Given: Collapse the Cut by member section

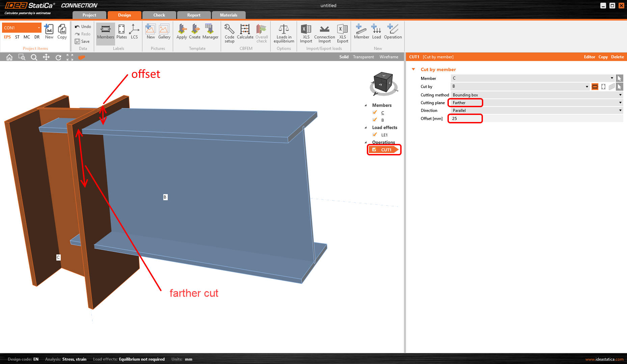Looking at the screenshot, I should (413, 69).
